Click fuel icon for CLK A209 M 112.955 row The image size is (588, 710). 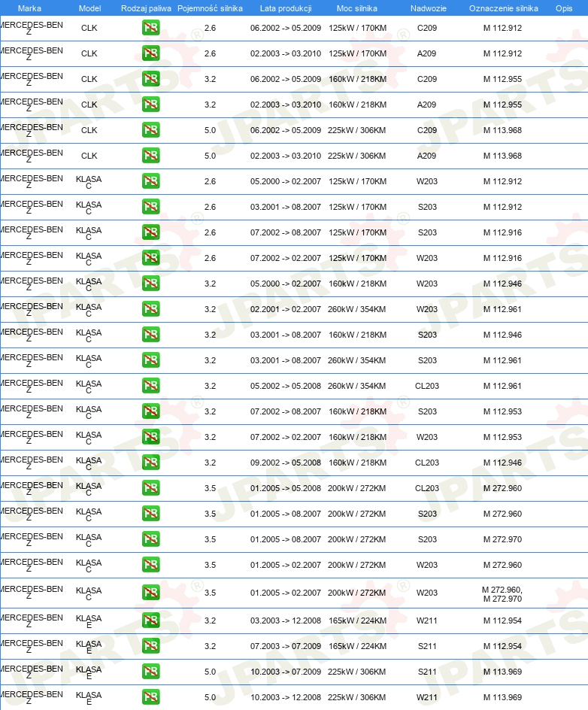pos(150,105)
